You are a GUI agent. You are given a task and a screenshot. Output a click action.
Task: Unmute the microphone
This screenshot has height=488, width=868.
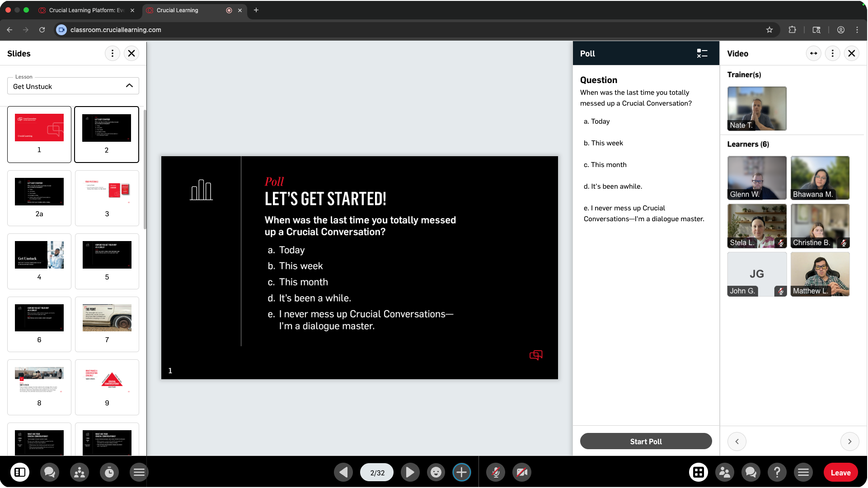click(x=496, y=472)
